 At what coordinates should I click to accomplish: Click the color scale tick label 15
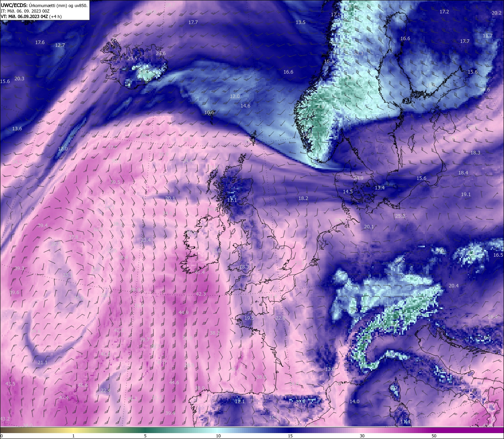pyautogui.click(x=290, y=436)
